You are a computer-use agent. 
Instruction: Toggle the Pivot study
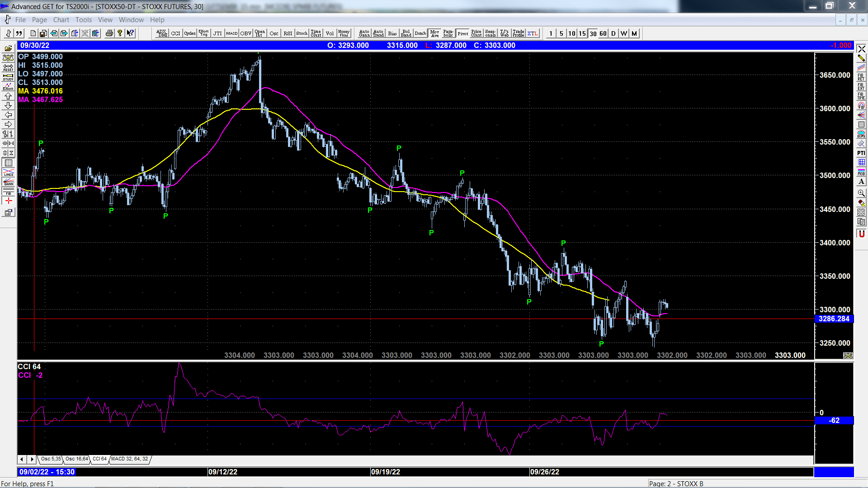click(x=462, y=33)
